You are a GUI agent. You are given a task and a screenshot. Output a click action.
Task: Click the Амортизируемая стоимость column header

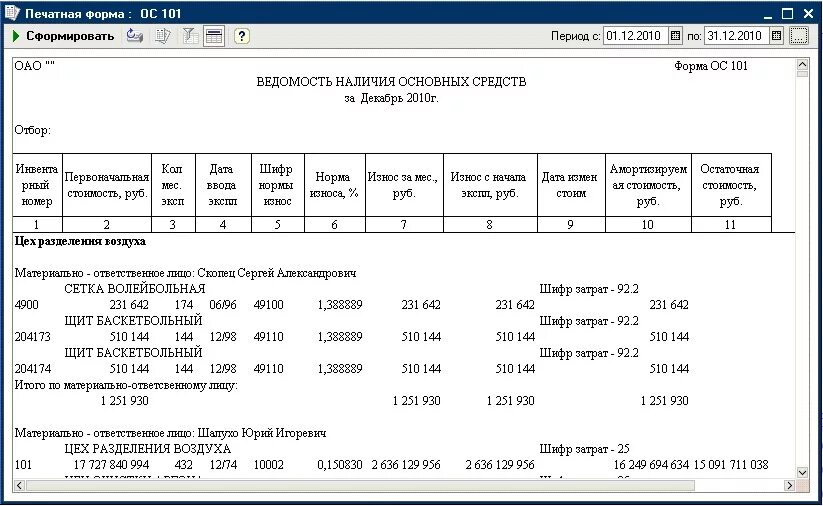[648, 185]
